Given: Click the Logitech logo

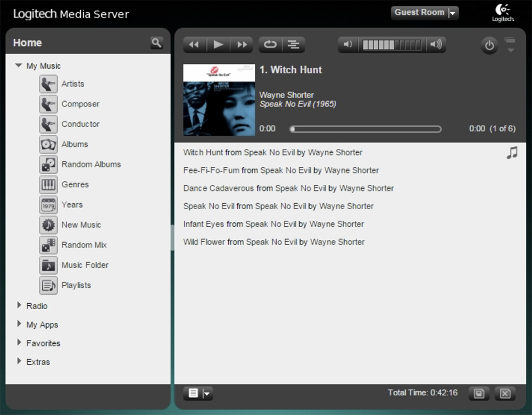Looking at the screenshot, I should click(503, 13).
